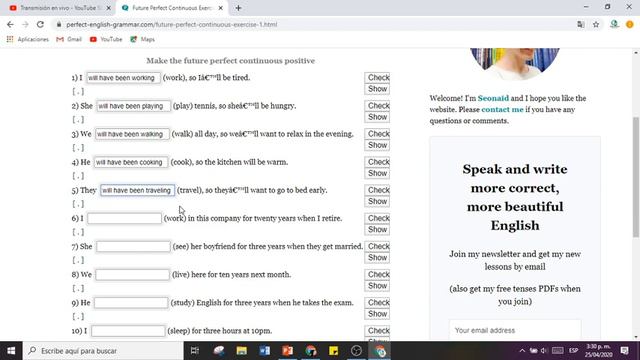Open PowerPoint from the taskbar
This screenshot has height=360, width=640.
287,351
